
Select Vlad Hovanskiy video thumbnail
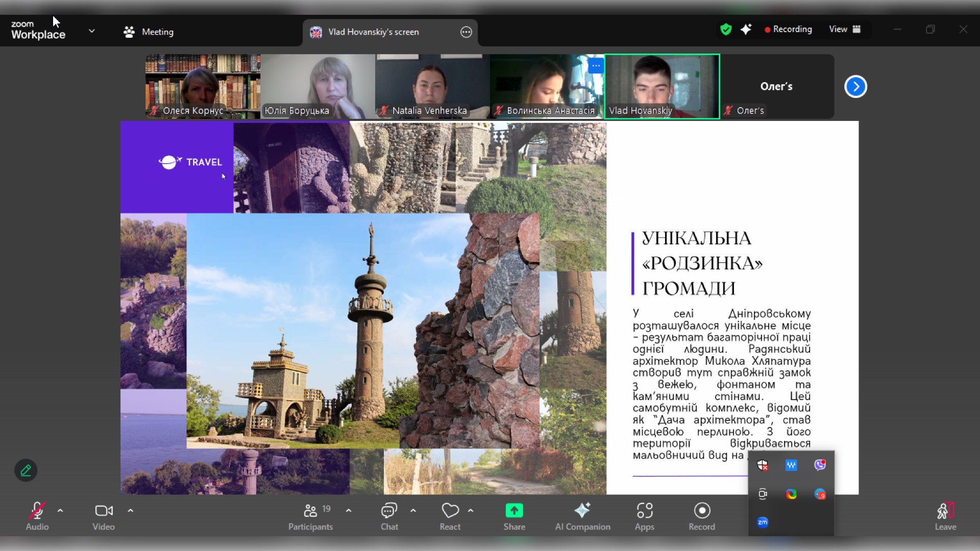662,86
